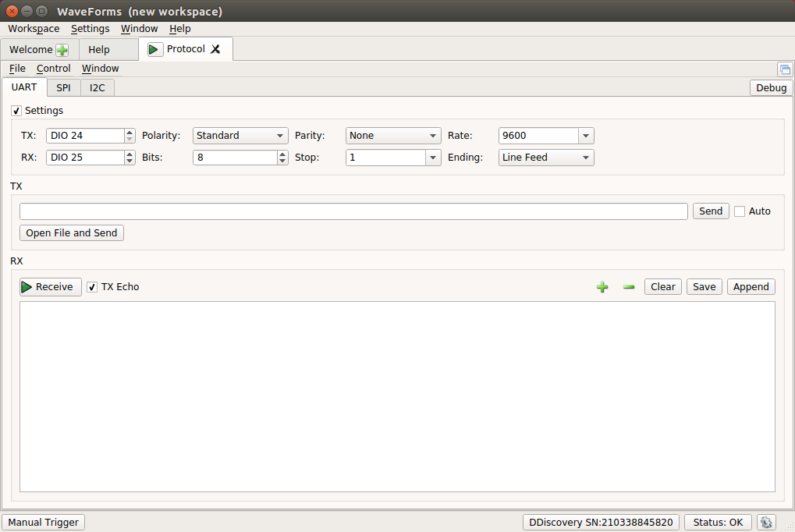Open the Ending Line Feed dropdown
This screenshot has width=795, height=532.
pos(546,158)
